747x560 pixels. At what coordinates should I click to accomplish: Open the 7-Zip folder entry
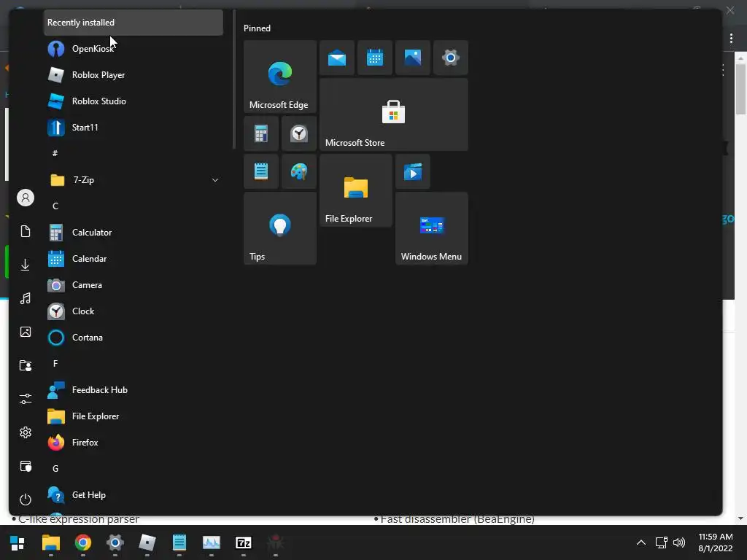click(x=133, y=180)
